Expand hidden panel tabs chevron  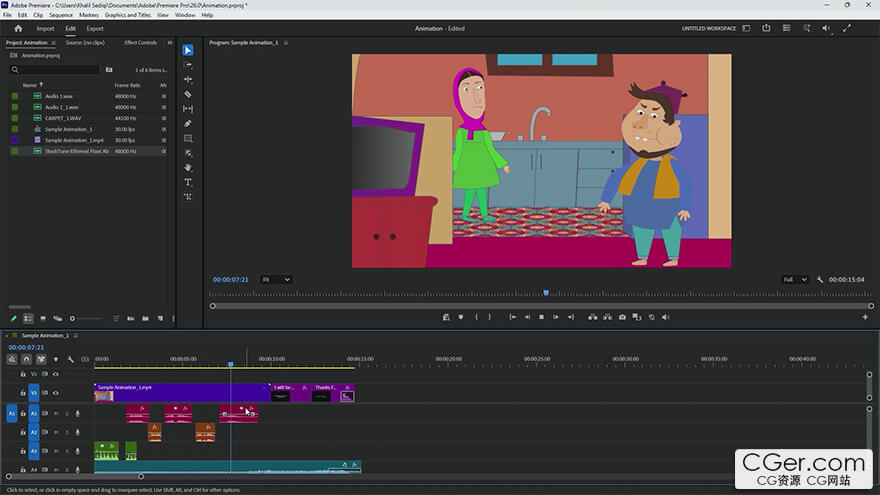coord(170,43)
